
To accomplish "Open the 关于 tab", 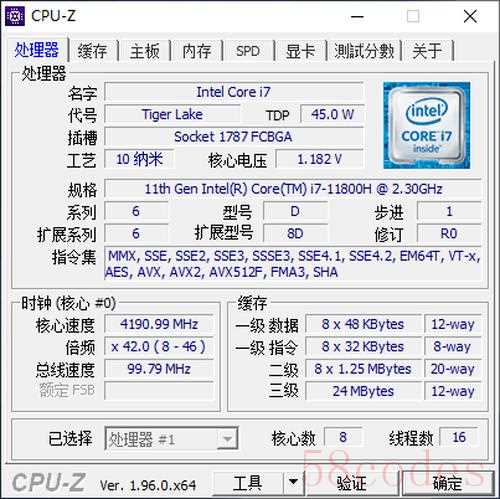I will click(x=427, y=51).
